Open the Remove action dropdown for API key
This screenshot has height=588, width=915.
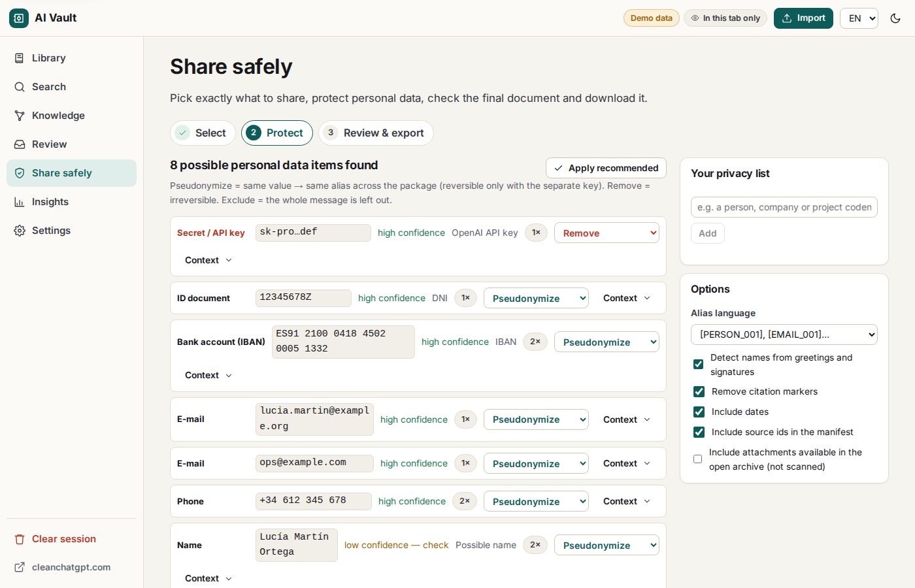(607, 233)
